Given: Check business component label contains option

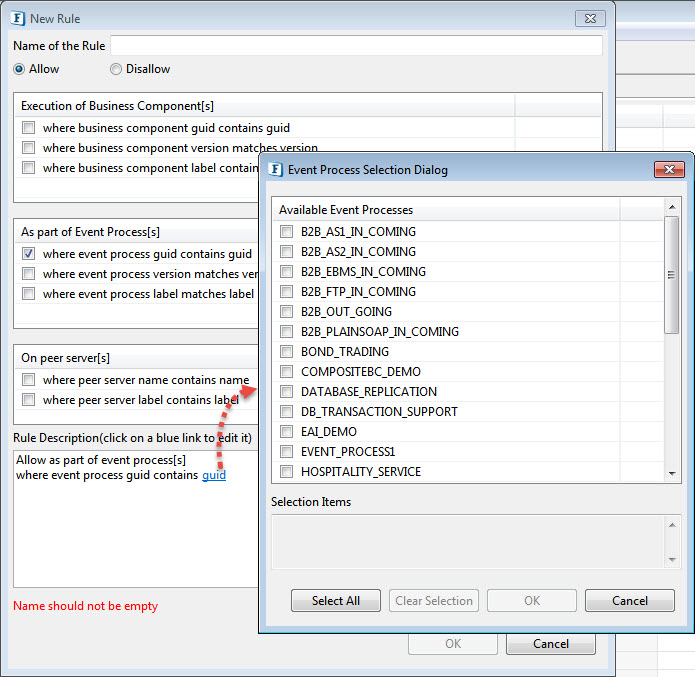Looking at the screenshot, I should tap(28, 168).
